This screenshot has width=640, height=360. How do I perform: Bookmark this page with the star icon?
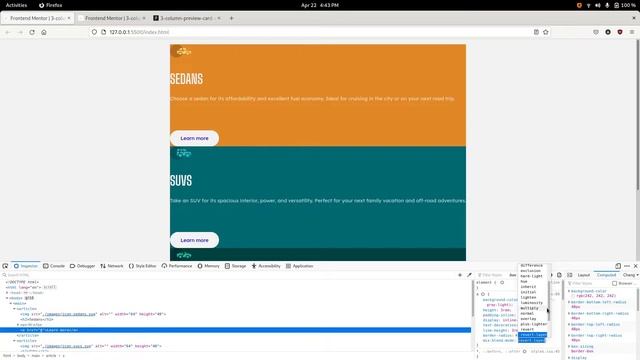coord(546,32)
